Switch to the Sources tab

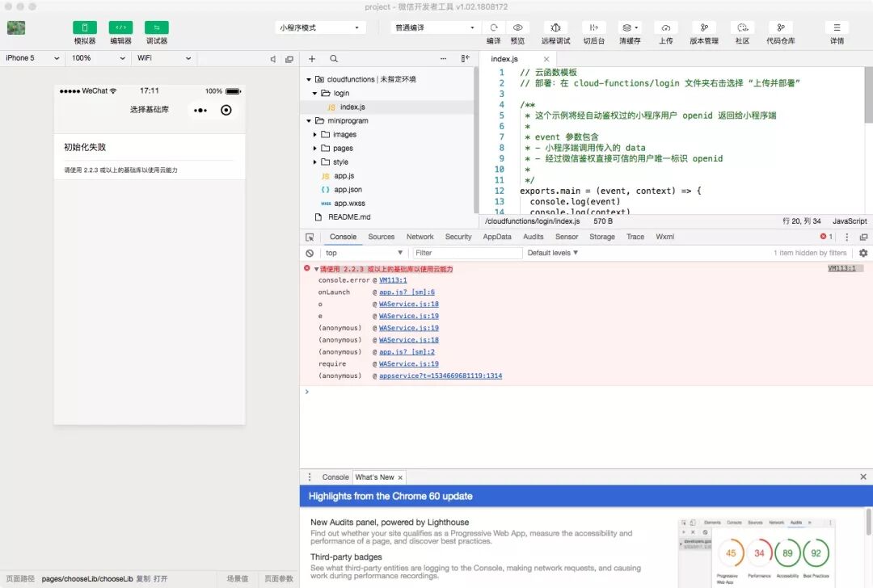tap(381, 237)
